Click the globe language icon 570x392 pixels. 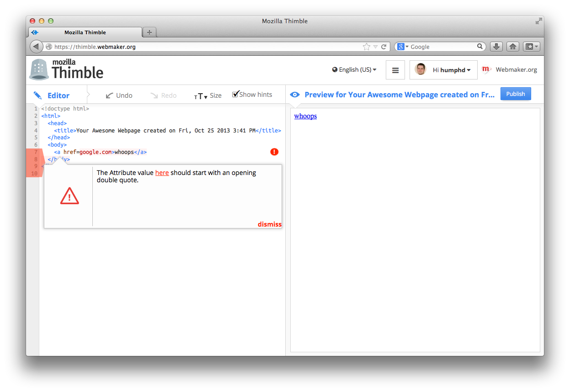(x=335, y=70)
